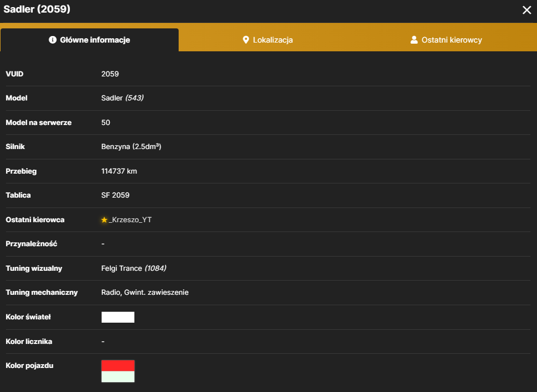The width and height of the screenshot is (537, 392).
Task: Click the Silnik label
Action: coord(15,146)
